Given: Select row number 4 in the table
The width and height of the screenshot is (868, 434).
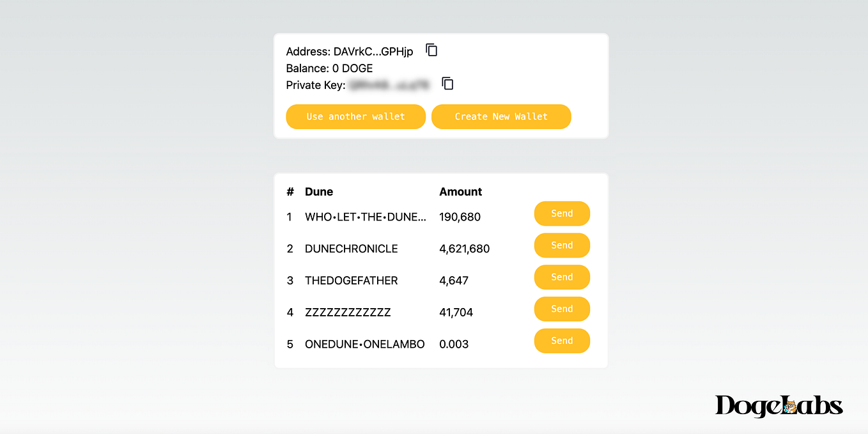Looking at the screenshot, I should (290, 312).
